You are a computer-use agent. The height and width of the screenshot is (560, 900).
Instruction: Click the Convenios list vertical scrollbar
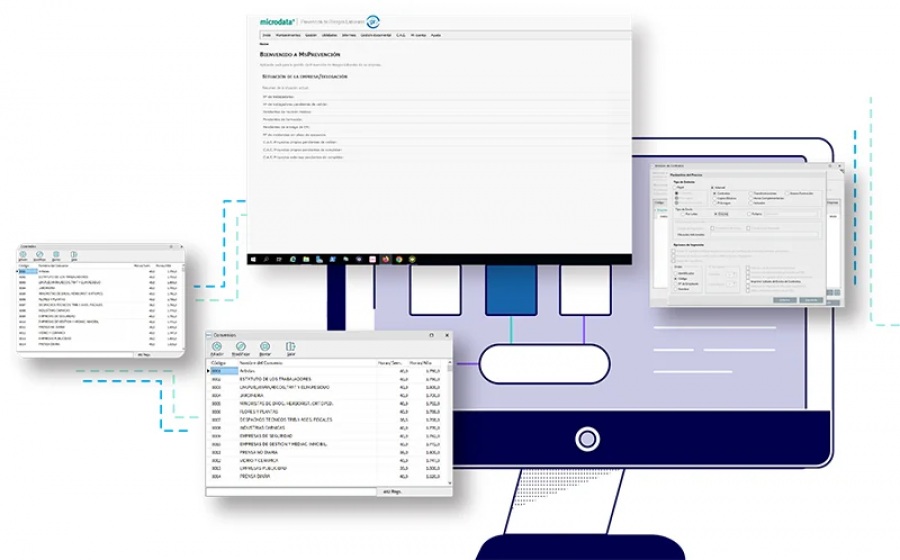(x=449, y=420)
